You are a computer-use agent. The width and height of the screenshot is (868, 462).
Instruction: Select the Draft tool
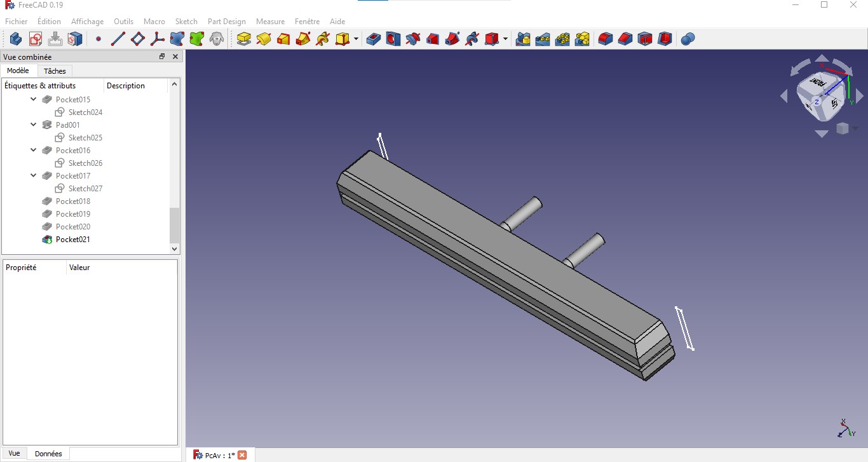click(645, 39)
